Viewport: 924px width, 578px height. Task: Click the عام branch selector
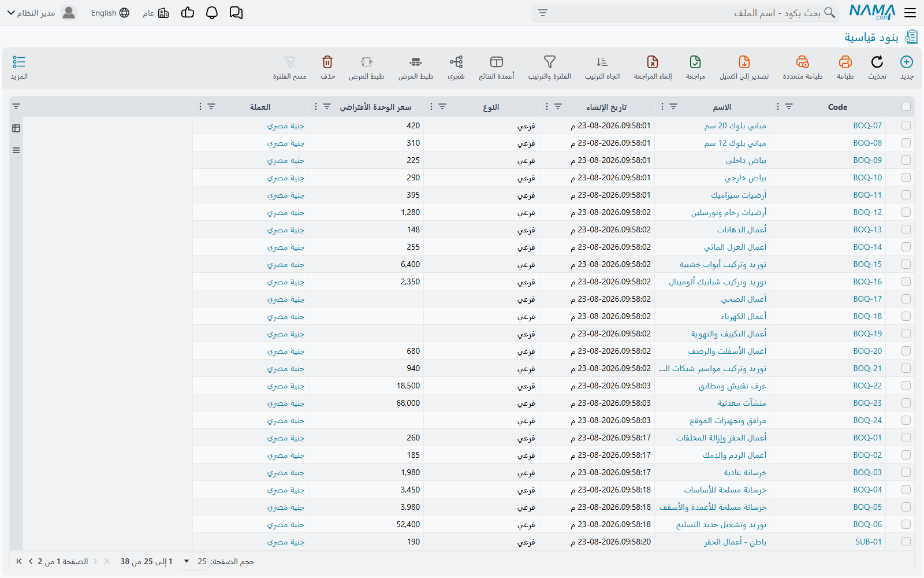click(x=156, y=13)
